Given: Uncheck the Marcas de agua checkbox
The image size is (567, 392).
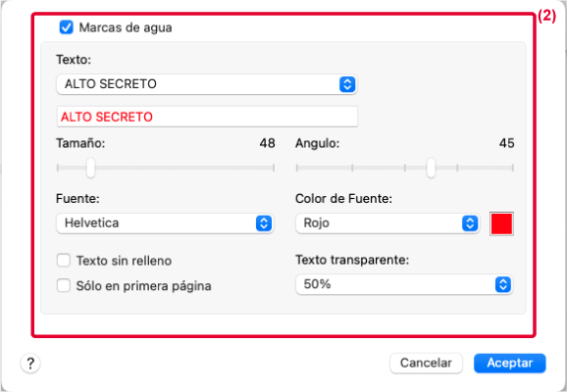Looking at the screenshot, I should pyautogui.click(x=66, y=27).
